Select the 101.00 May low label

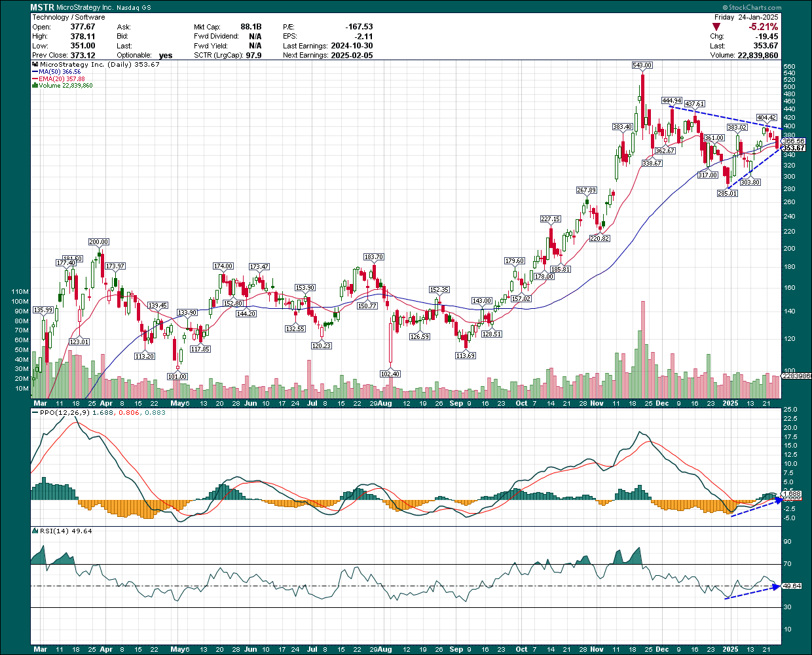(x=177, y=376)
